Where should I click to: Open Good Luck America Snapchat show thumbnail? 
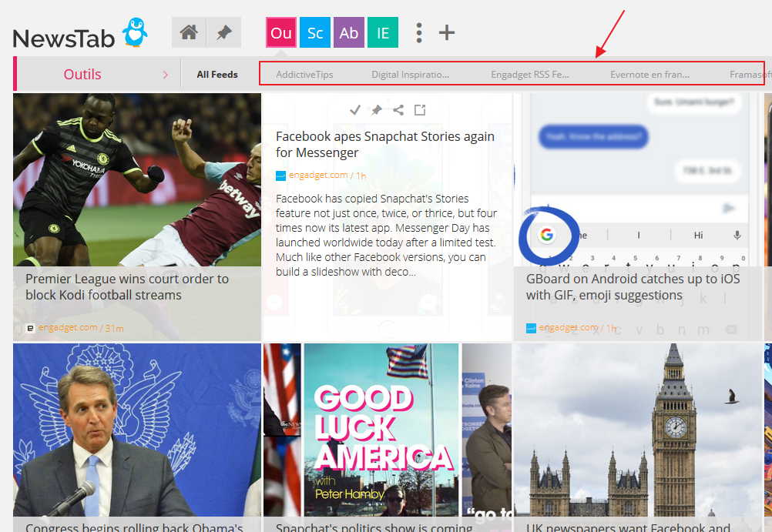tap(388, 430)
